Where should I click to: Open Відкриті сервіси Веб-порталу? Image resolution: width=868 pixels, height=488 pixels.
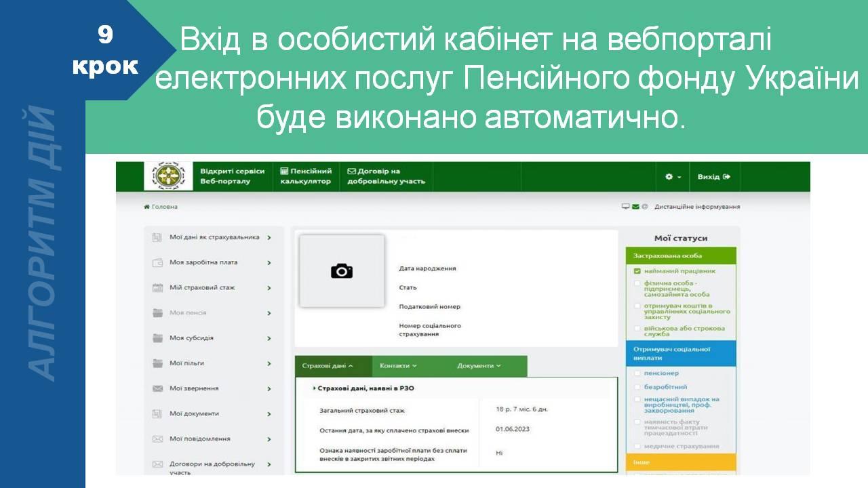tap(232, 176)
